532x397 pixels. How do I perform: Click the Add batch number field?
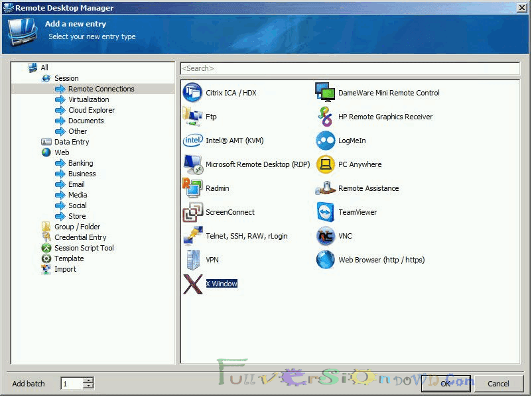72,384
